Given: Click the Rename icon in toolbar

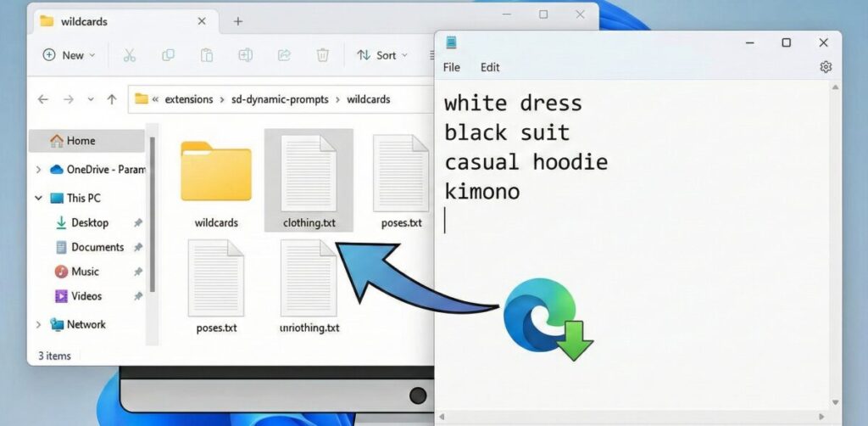Looking at the screenshot, I should 245,55.
